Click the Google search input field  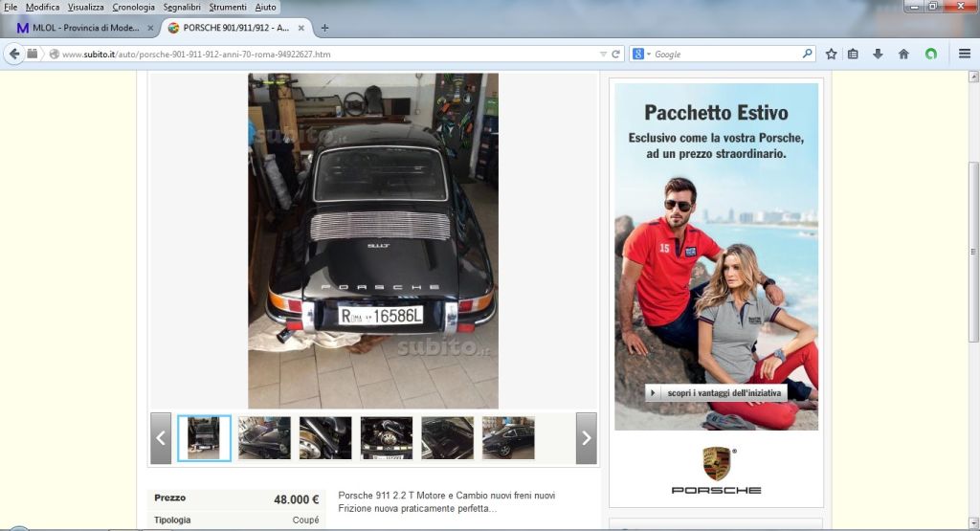[726, 55]
